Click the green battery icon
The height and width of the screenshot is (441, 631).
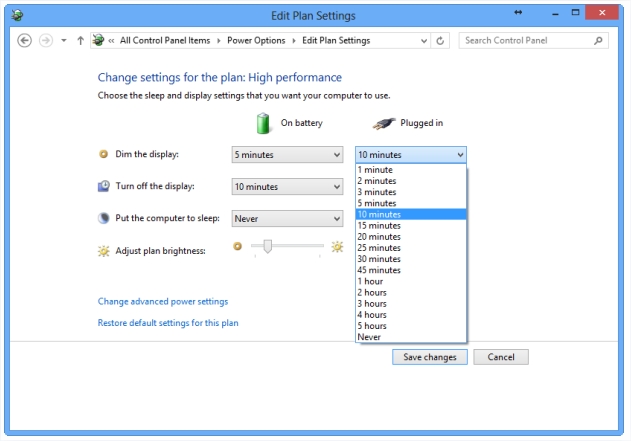click(x=263, y=123)
